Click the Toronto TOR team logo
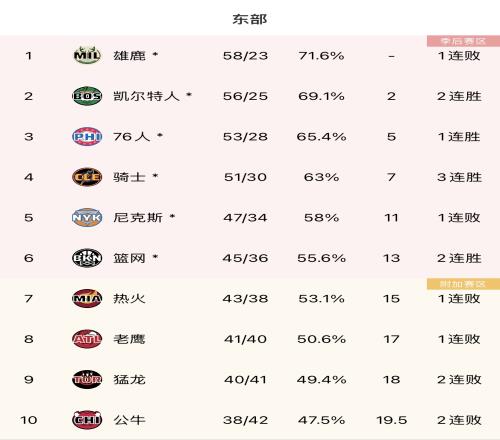 point(87,379)
